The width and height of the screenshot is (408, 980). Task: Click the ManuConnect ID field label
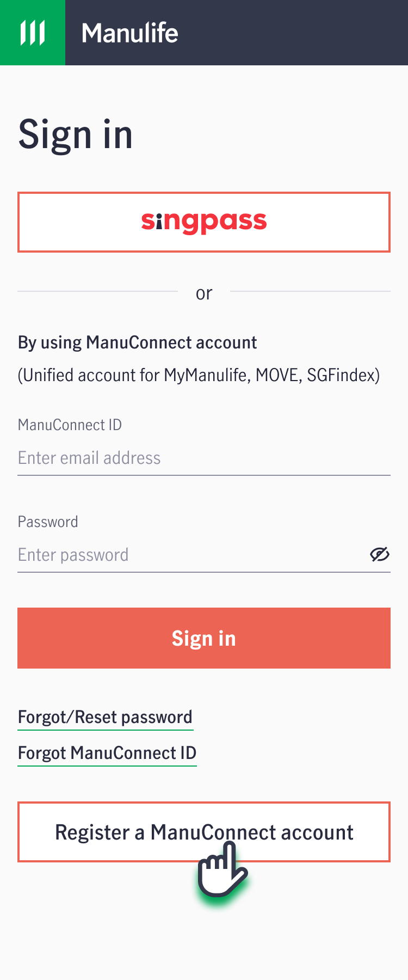point(70,425)
